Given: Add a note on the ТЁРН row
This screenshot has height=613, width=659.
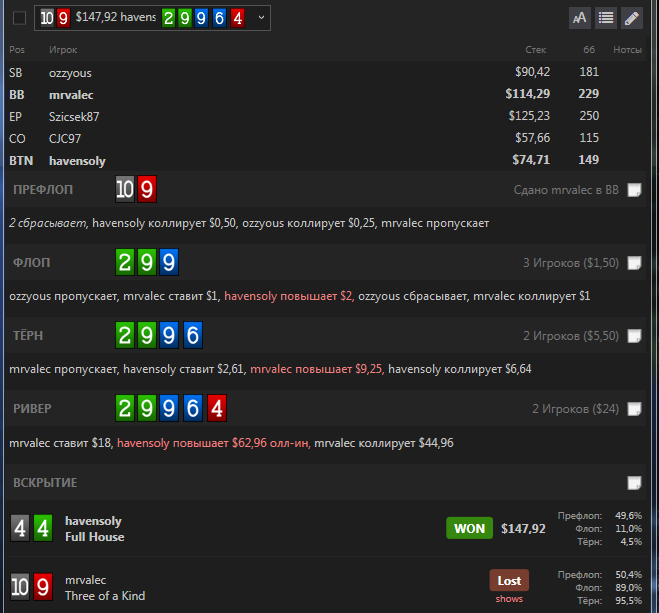Looking at the screenshot, I should click(x=634, y=336).
